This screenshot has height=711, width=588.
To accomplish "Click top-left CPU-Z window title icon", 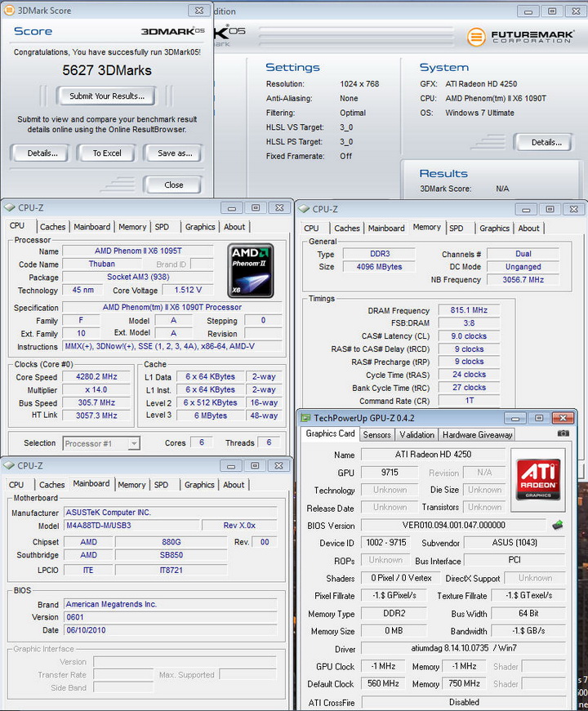I will (x=10, y=207).
